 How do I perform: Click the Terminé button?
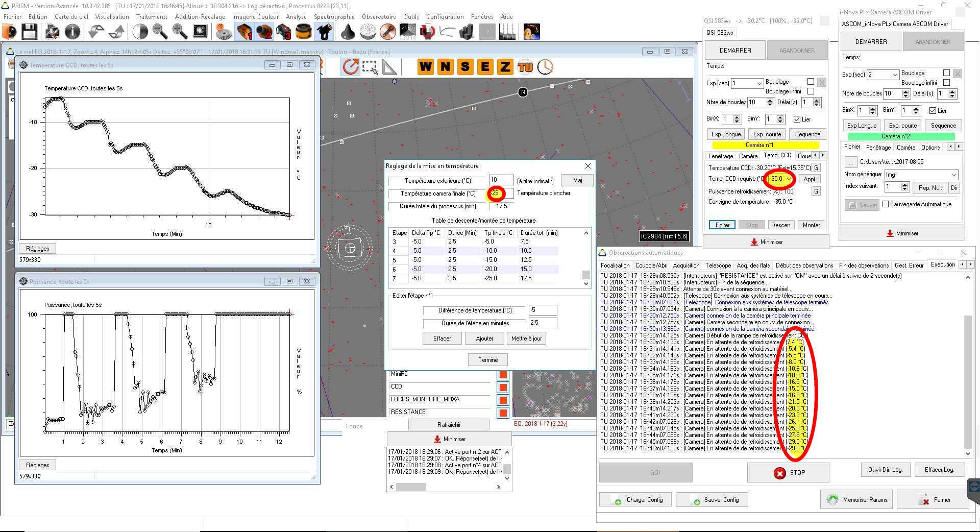pos(487,360)
